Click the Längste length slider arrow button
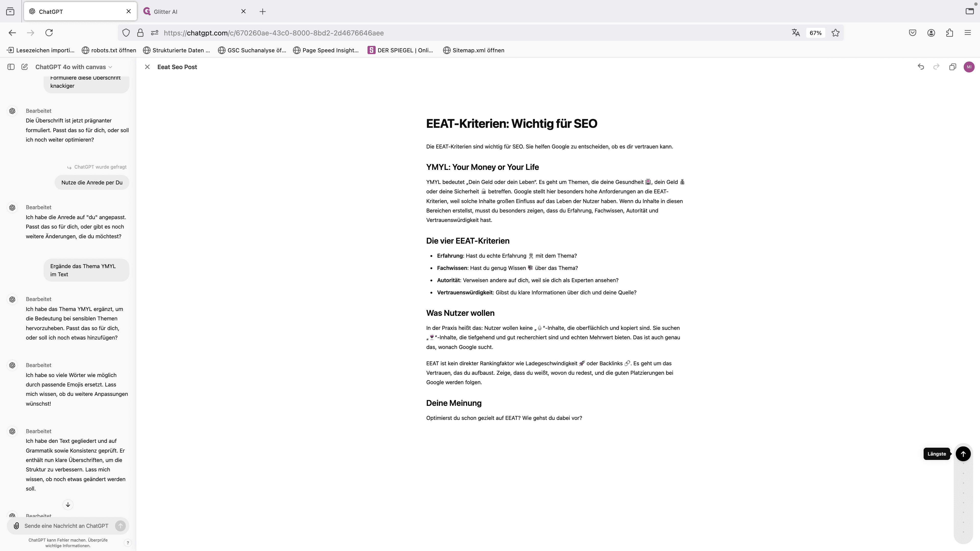 (963, 454)
